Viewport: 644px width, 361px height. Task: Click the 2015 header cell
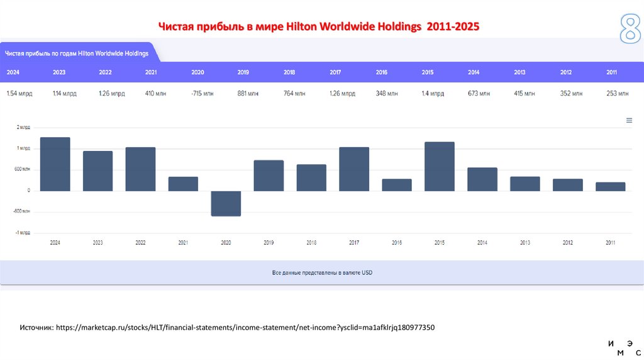coord(428,72)
